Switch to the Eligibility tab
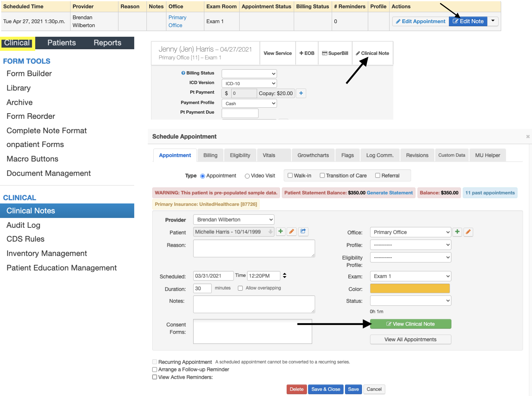532x396 pixels. pyautogui.click(x=240, y=155)
